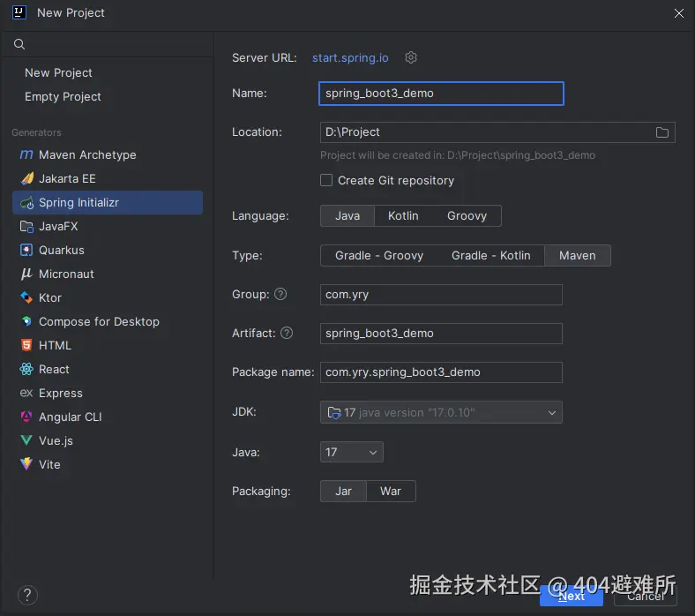Click the Artifact input field
695x616 pixels.
441,334
